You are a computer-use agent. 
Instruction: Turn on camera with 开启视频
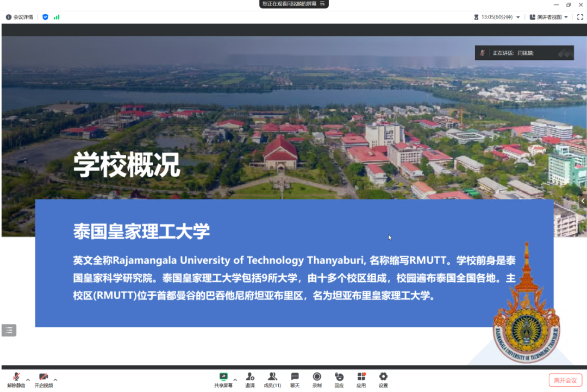(43, 379)
